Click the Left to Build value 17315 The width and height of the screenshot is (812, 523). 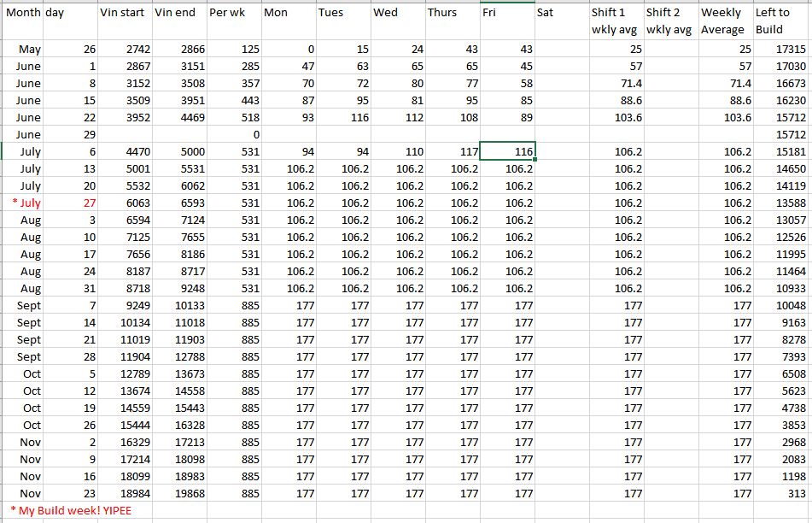coord(780,50)
